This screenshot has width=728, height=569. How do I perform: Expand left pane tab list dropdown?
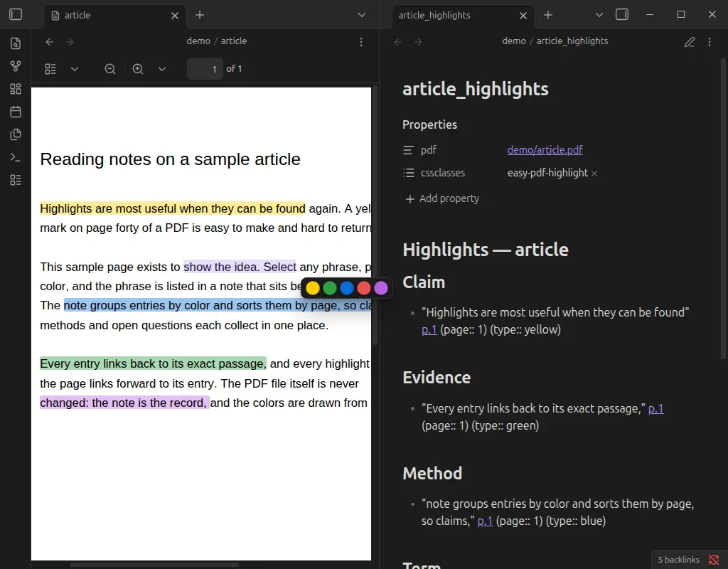(x=362, y=16)
